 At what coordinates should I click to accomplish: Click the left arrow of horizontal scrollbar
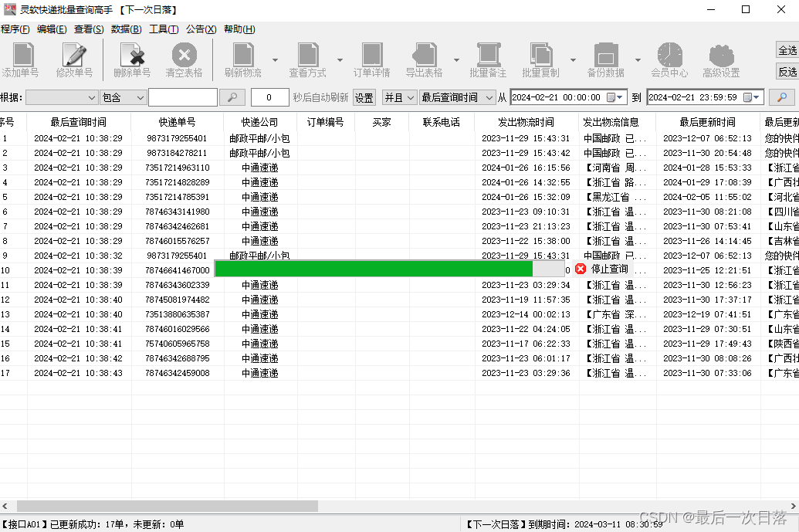point(5,506)
